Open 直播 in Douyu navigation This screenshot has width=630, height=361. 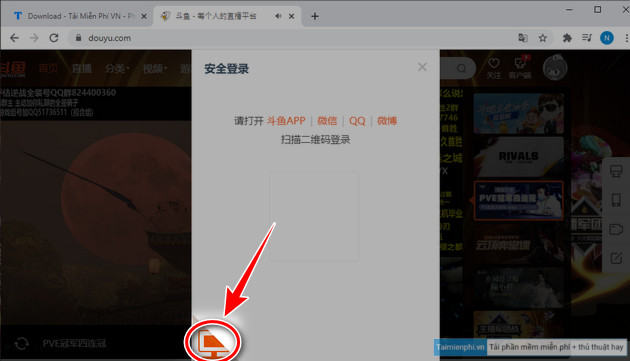82,68
